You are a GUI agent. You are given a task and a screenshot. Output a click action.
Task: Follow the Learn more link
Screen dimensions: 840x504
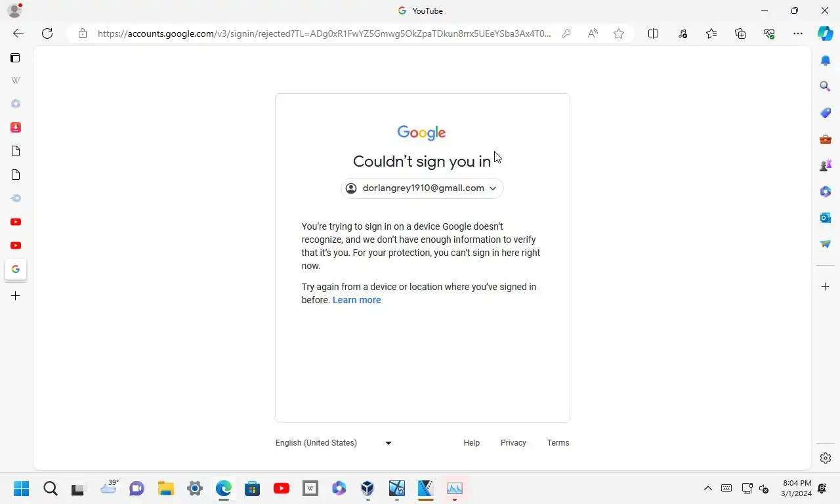[356, 300]
